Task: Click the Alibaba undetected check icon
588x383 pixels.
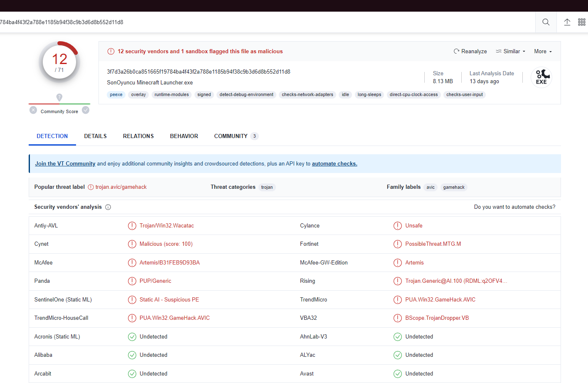Action: point(132,355)
